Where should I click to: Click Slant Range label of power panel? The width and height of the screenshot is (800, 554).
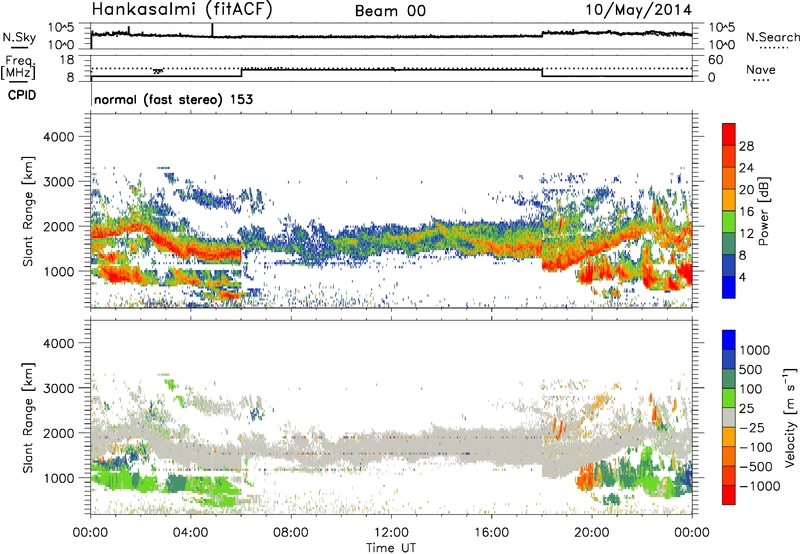pyautogui.click(x=27, y=211)
